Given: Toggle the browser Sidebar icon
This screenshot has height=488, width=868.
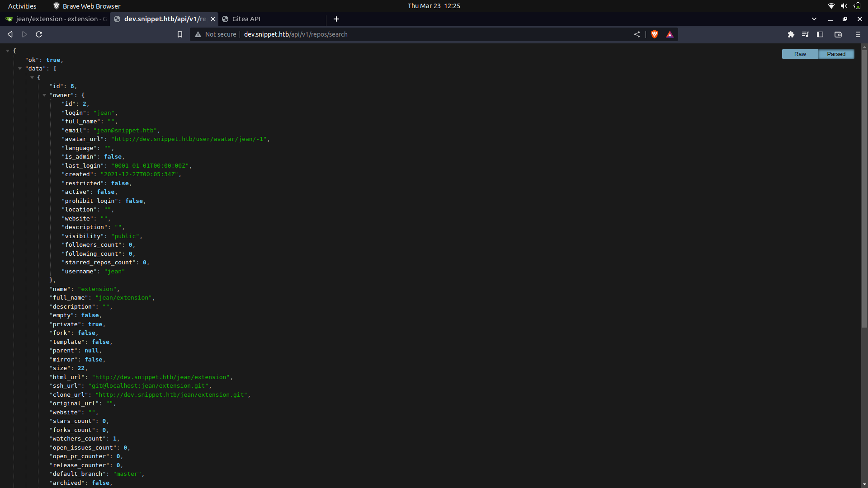Looking at the screenshot, I should pos(820,34).
